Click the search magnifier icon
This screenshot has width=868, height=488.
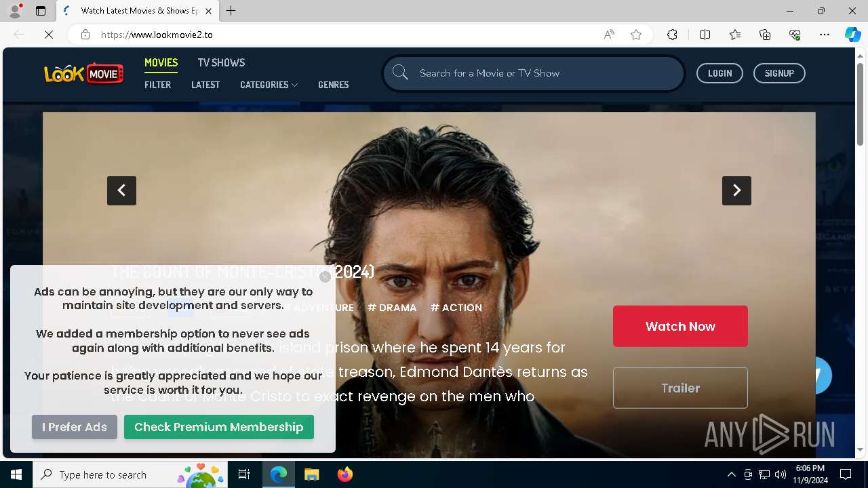400,73
